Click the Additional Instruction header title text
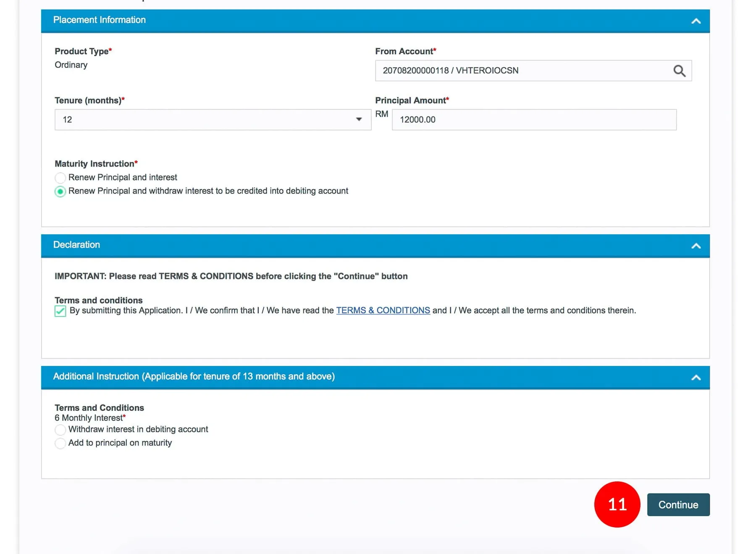756x554 pixels. coord(194,376)
